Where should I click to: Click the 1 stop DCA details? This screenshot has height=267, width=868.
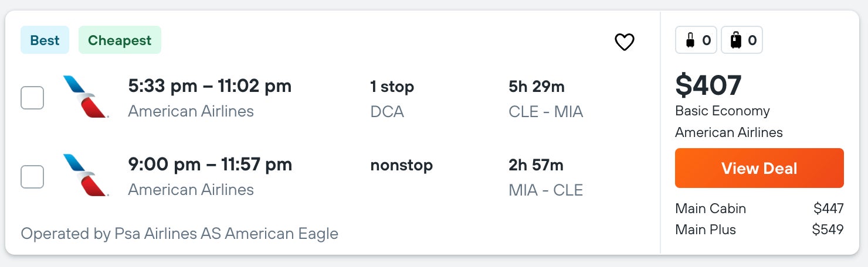click(392, 98)
